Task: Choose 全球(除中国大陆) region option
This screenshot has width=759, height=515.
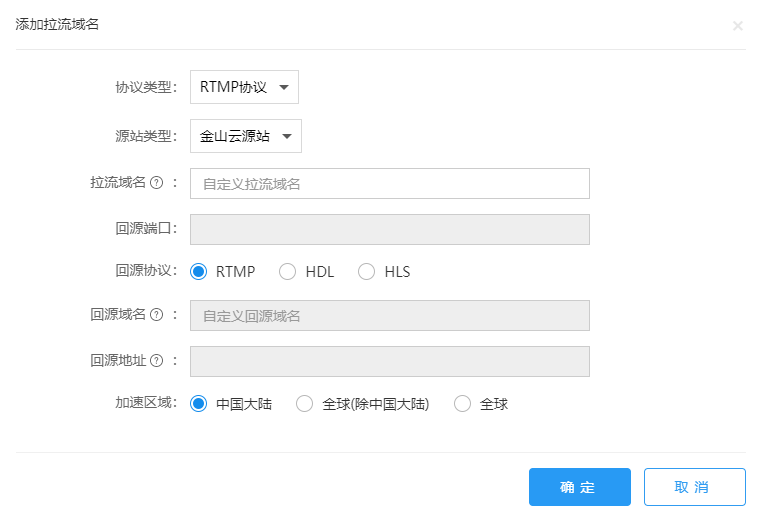Action: 304,404
